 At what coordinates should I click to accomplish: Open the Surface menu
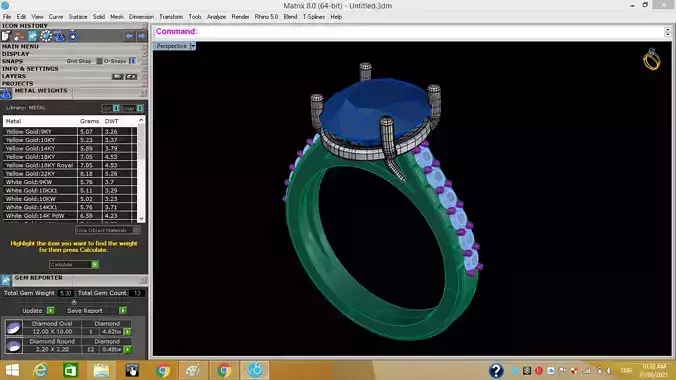(x=78, y=17)
